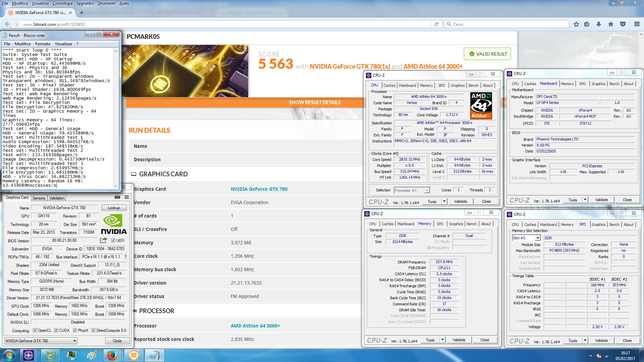The image size is (644, 362).
Task: Click the Notepad vertical scrollbar down arrow
Action: coord(116,186)
